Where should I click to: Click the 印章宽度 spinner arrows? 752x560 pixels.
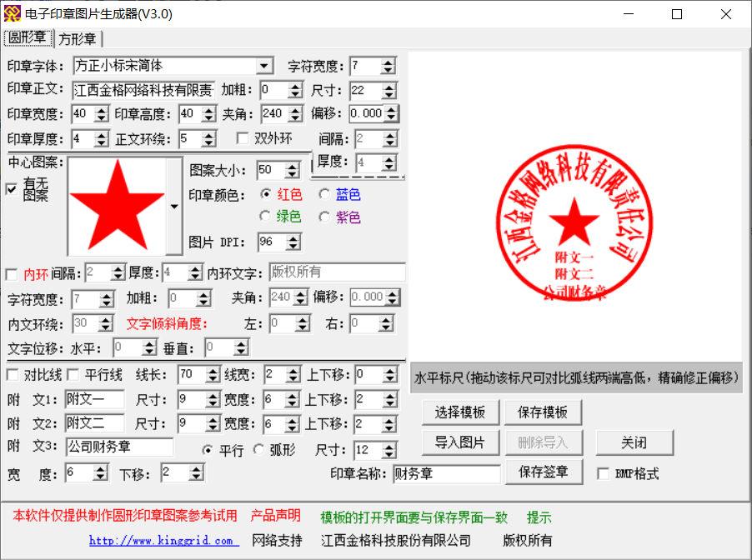pos(101,114)
